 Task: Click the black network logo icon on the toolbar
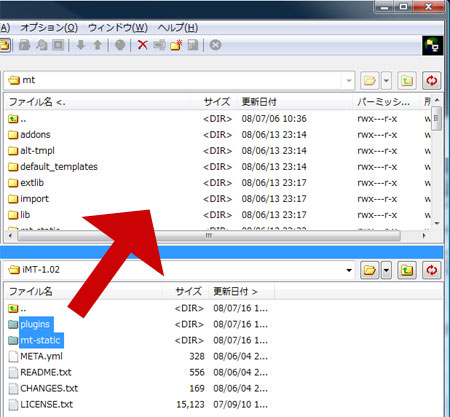(x=433, y=46)
